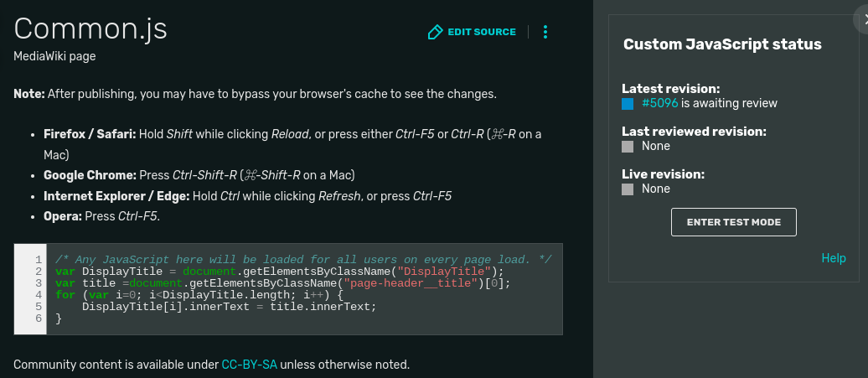Click the pencil edit icon

[435, 32]
